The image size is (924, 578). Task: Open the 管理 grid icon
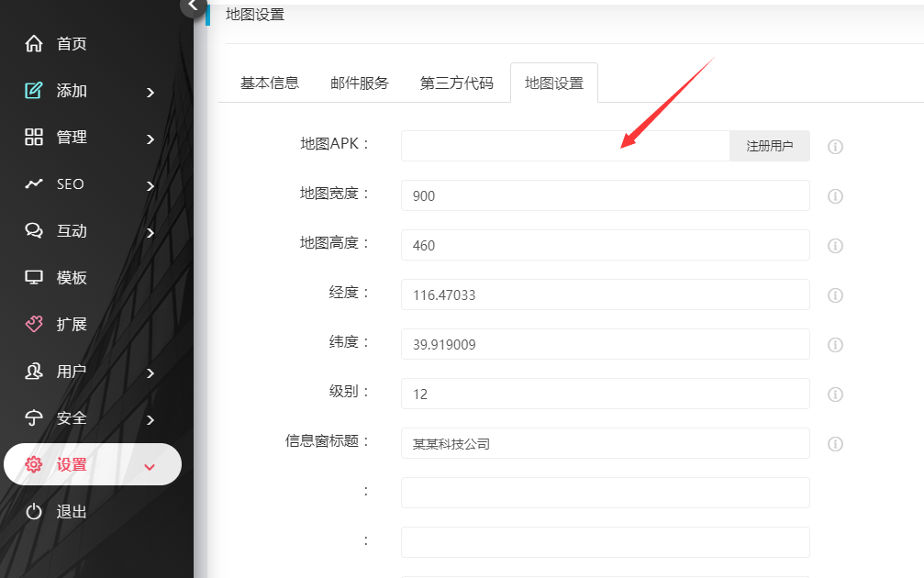pos(33,138)
